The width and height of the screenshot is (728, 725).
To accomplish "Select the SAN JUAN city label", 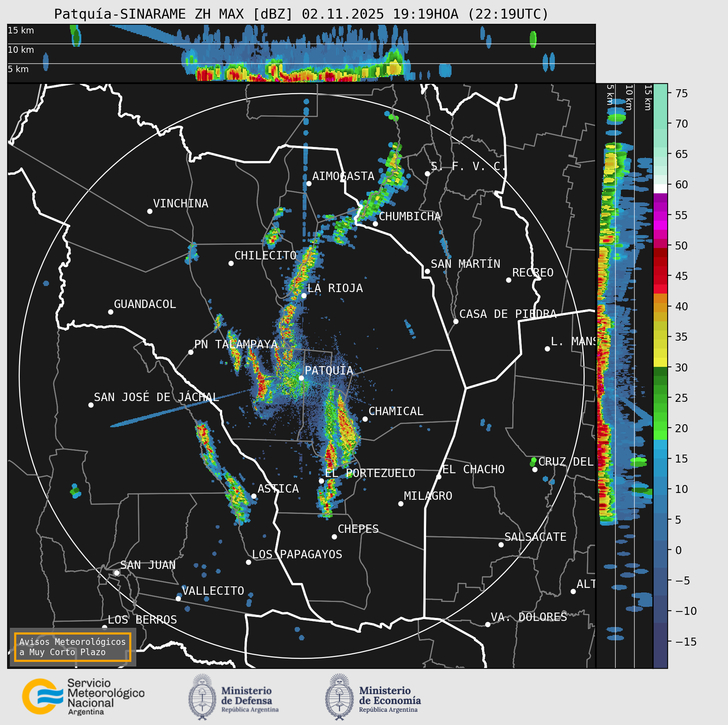I will click(148, 565).
